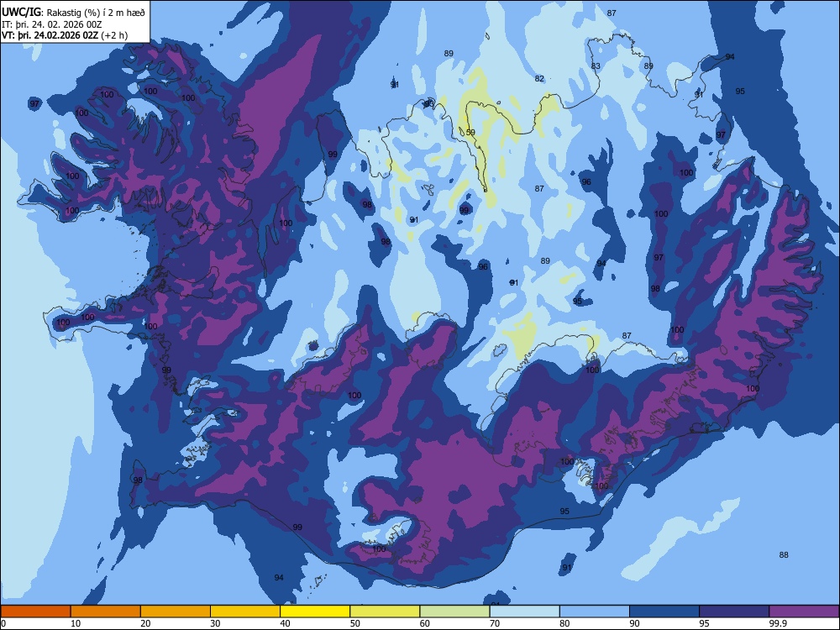Click the '10' label on the legend scale
The image size is (840, 630).
pos(76,623)
